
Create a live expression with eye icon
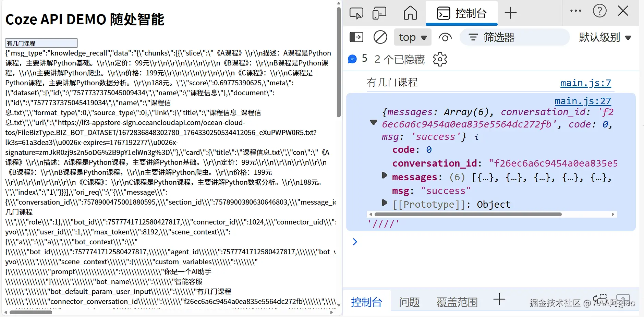445,37
